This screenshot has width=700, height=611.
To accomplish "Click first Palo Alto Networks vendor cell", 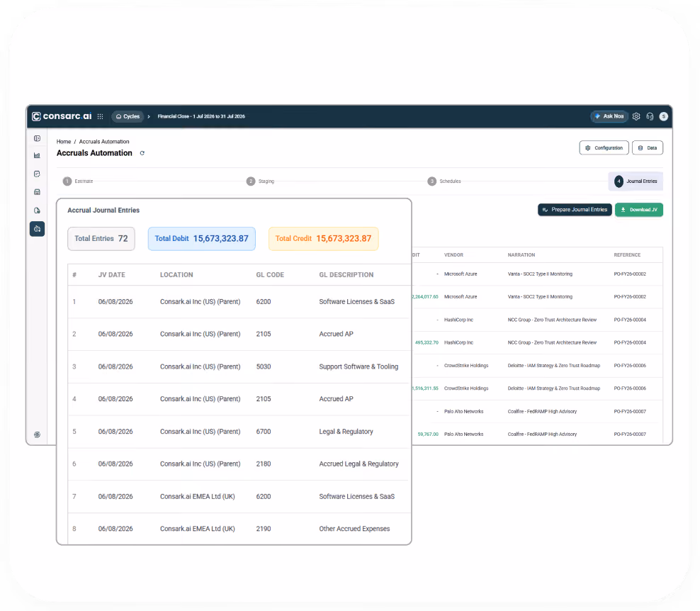I will (464, 412).
